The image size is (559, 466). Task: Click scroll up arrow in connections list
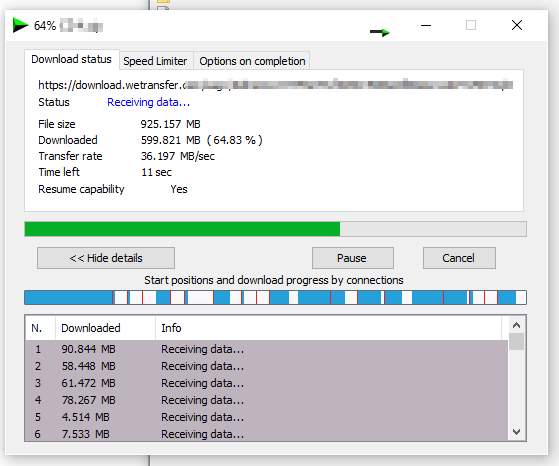(516, 325)
